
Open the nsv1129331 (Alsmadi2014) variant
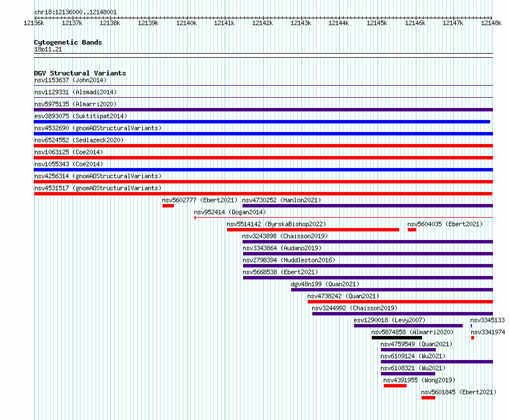coord(75,92)
